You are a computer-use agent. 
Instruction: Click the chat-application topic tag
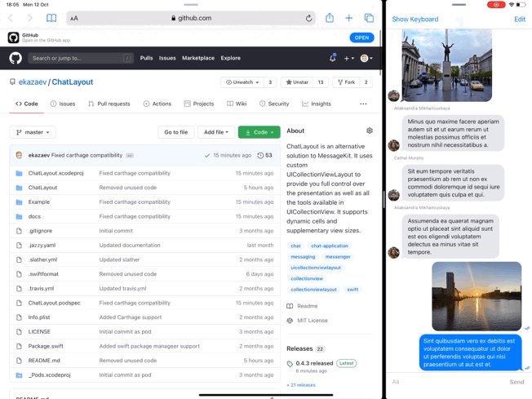330,246
